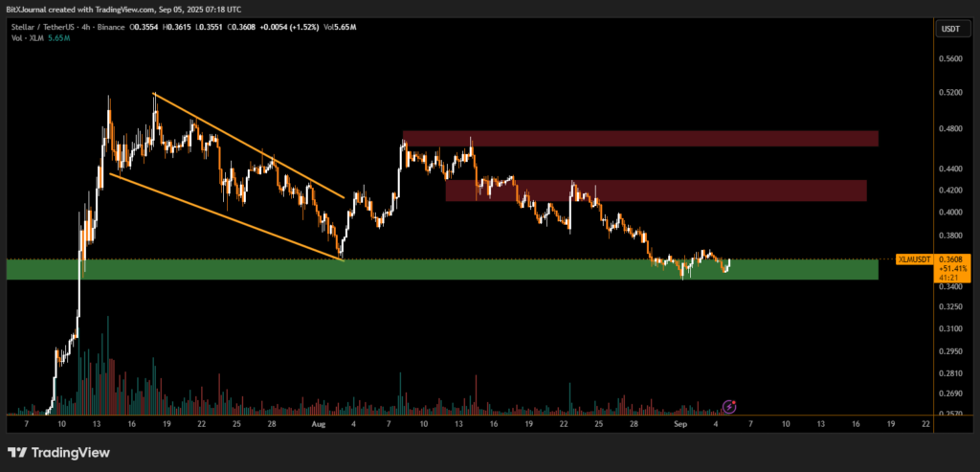This screenshot has height=472, width=980.
Task: Select the upper red resistance zone
Action: 639,139
